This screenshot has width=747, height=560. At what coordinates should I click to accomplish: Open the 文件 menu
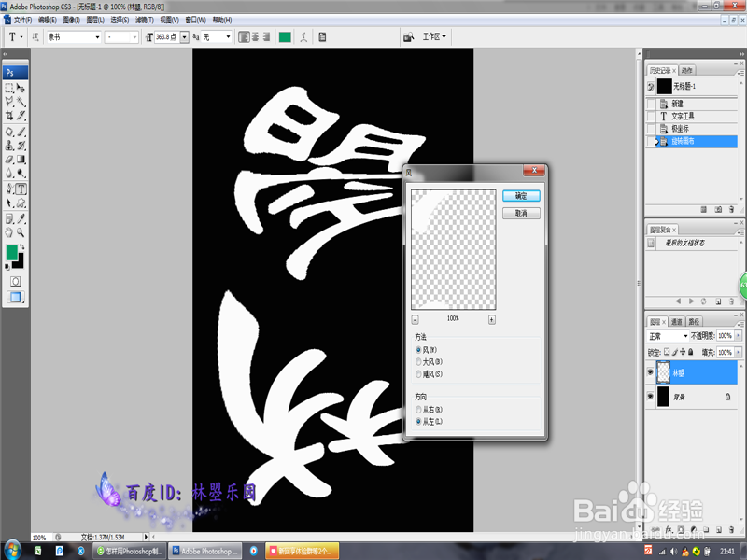[x=21, y=20]
